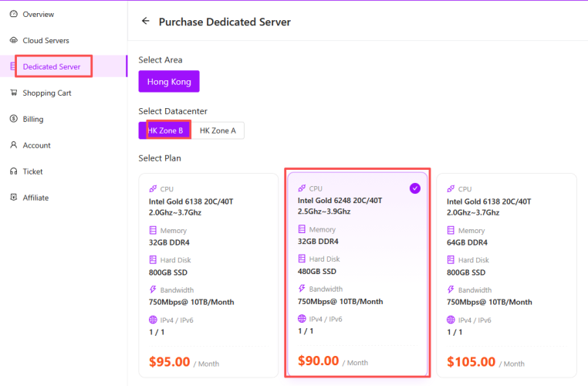
Task: Click the 64GB DDR4 memory value
Action: click(467, 242)
